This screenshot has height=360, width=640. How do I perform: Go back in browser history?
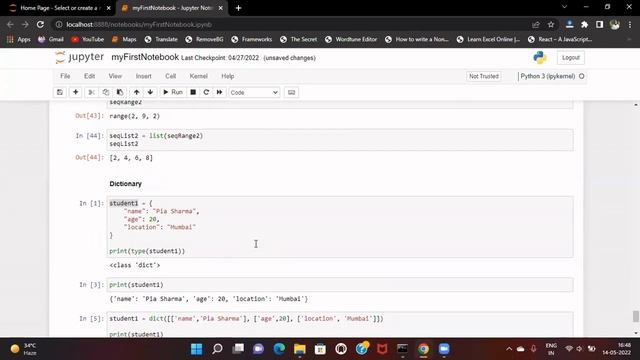(x=10, y=24)
